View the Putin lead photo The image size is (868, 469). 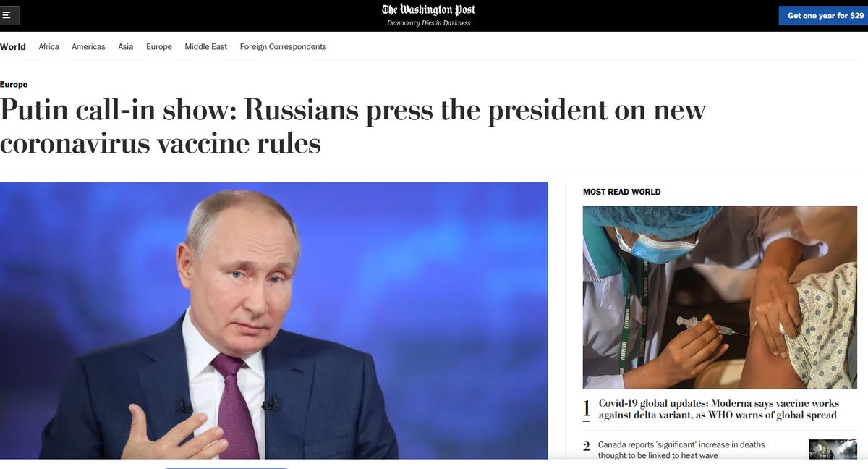(x=274, y=321)
